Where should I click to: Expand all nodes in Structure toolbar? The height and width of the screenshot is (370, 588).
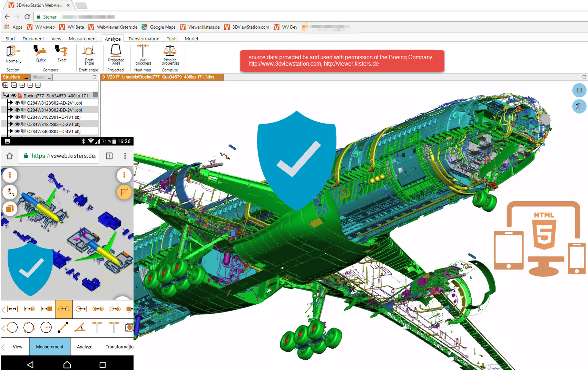(x=6, y=85)
